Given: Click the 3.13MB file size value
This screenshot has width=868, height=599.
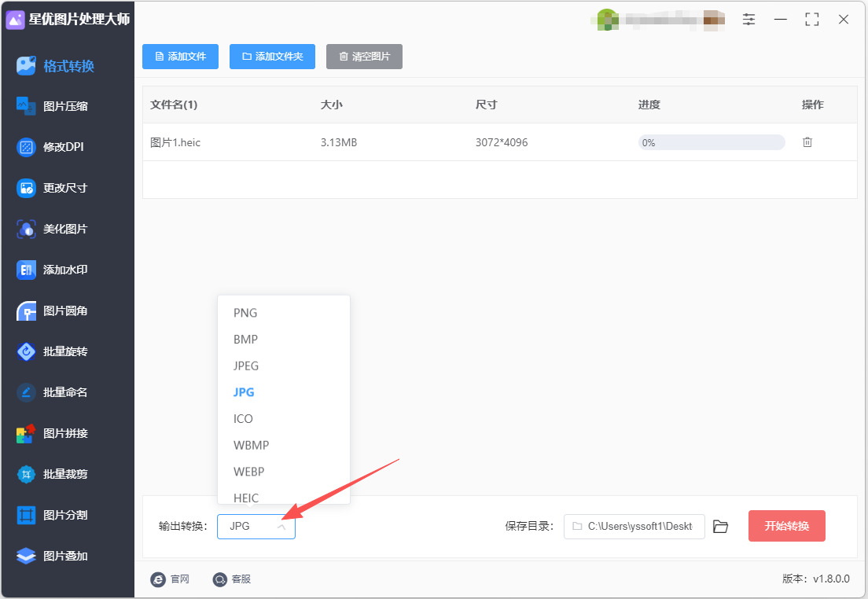Looking at the screenshot, I should pyautogui.click(x=339, y=142).
